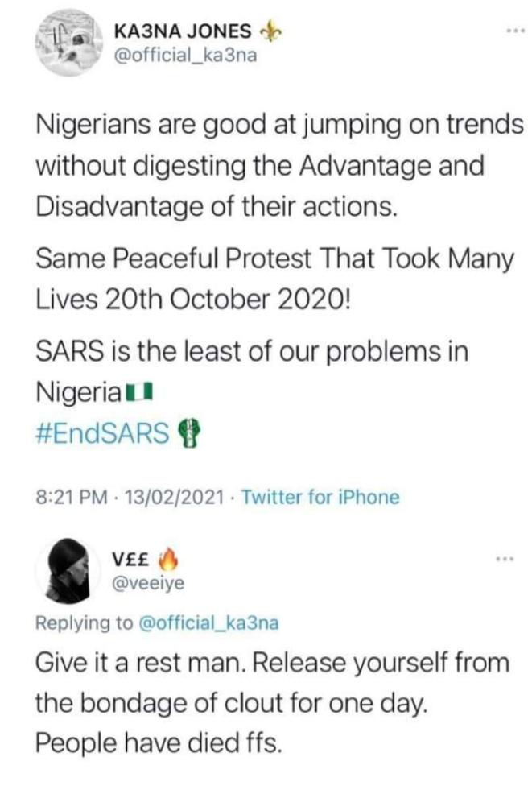
Task: Open V££'s profile avatar
Action: 68,567
